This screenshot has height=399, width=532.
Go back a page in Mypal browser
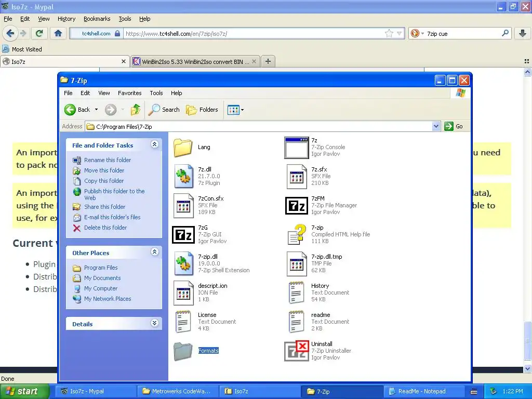[10, 33]
